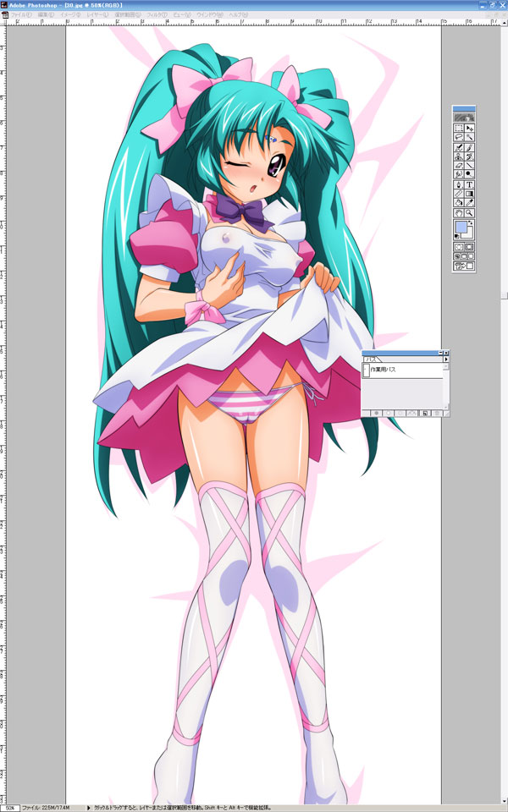
Task: Select the Dodge tool
Action: [470, 174]
